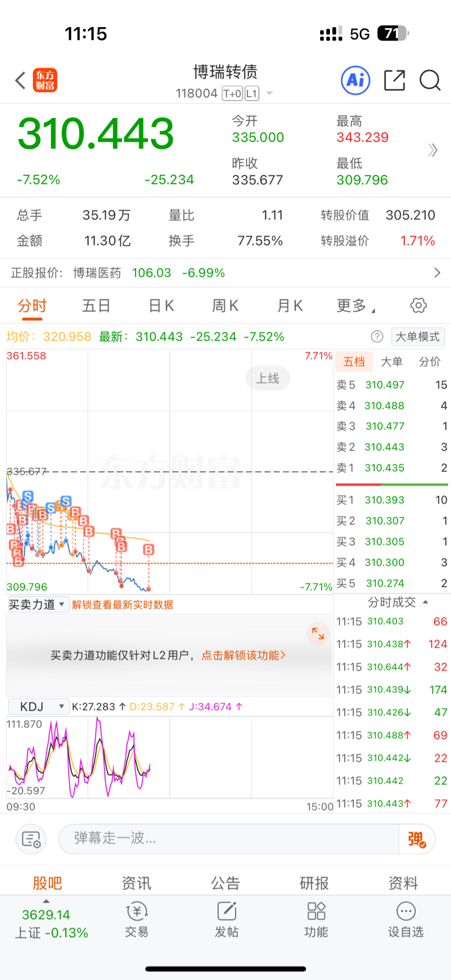This screenshot has width=451, height=980.
Task: Tap 卖1 310.435 order row
Action: [x=392, y=468]
